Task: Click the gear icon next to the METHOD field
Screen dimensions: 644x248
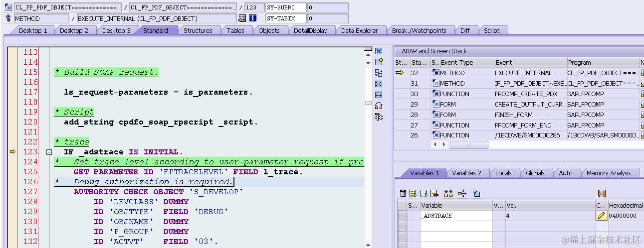Action: (x=8, y=18)
